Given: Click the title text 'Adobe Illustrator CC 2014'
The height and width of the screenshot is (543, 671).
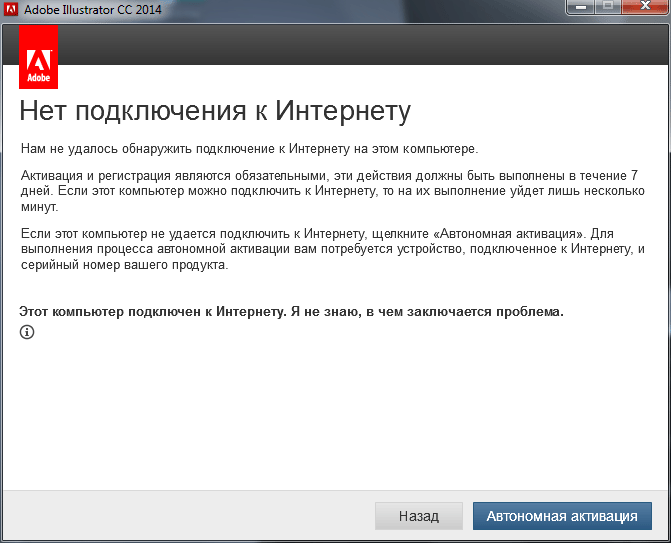Looking at the screenshot, I should (93, 9).
